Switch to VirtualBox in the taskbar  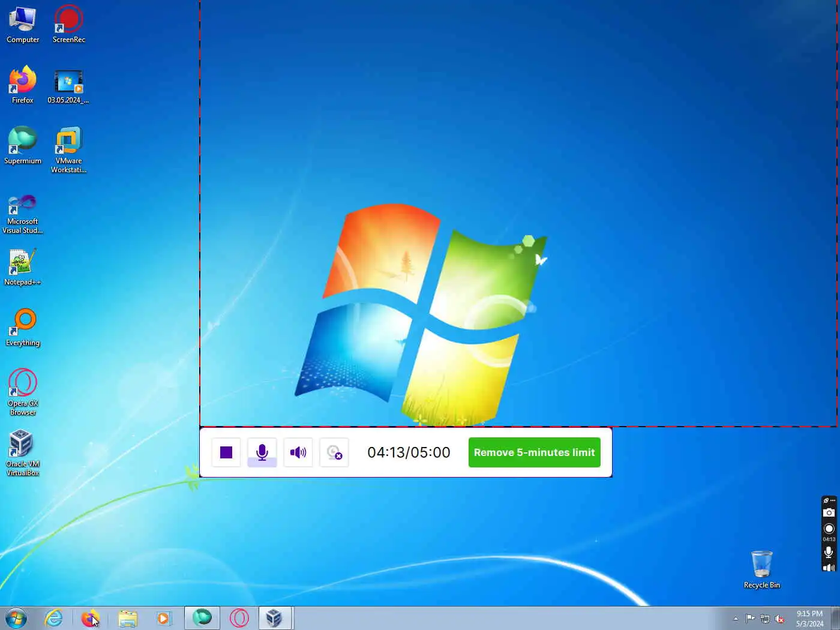point(275,618)
